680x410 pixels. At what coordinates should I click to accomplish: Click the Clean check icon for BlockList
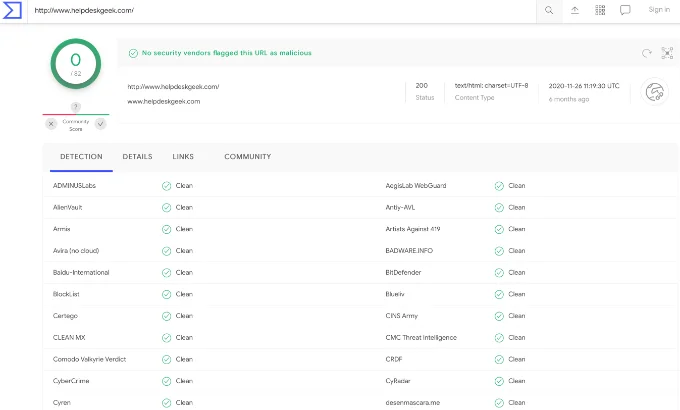167,295
